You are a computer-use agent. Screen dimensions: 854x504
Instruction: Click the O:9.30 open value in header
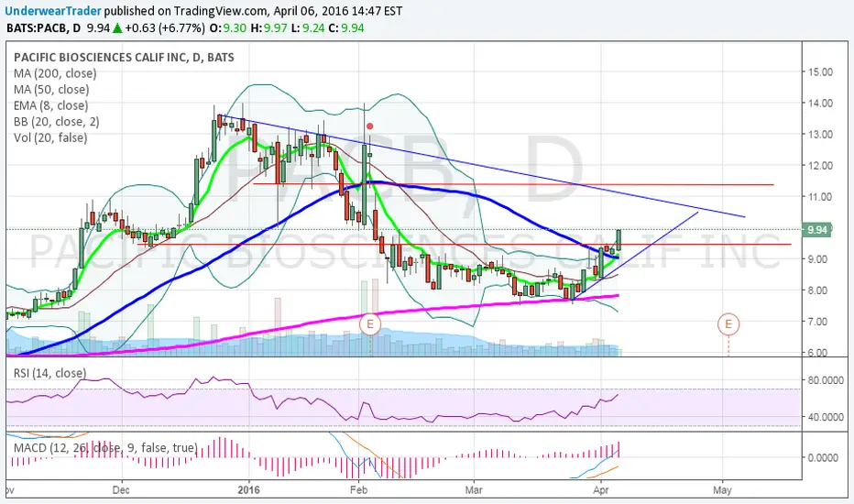pyautogui.click(x=227, y=27)
